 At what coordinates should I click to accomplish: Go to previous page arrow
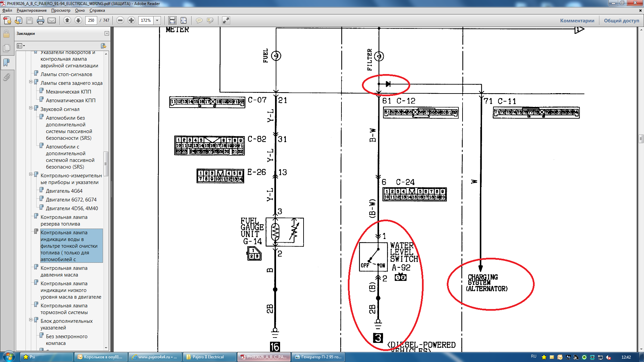pyautogui.click(x=67, y=20)
